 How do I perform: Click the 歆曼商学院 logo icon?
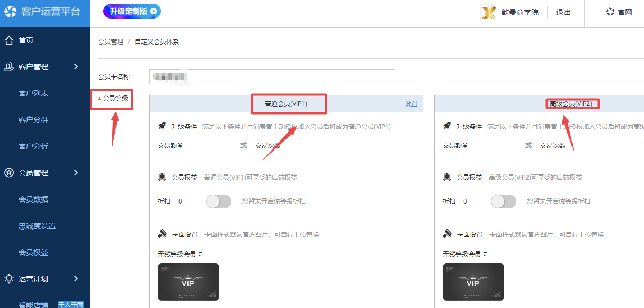point(488,12)
